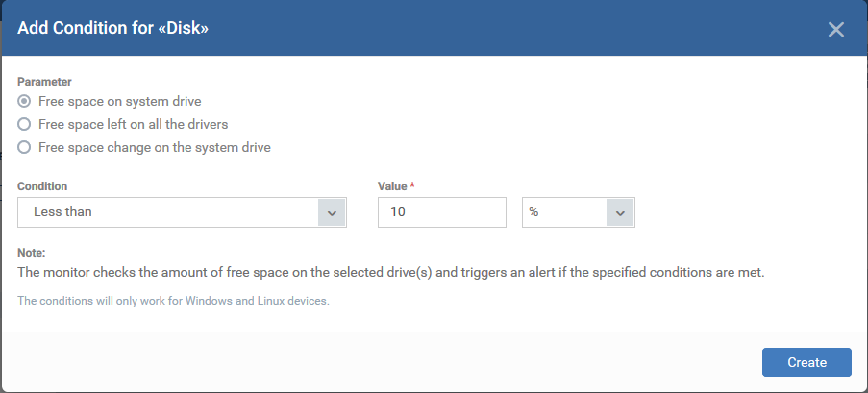The width and height of the screenshot is (868, 393).
Task: Click the Condition field label
Action: (42, 186)
